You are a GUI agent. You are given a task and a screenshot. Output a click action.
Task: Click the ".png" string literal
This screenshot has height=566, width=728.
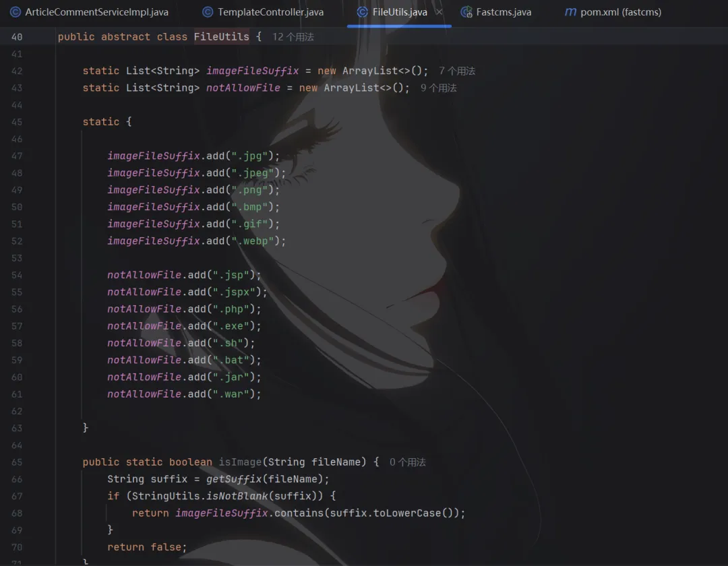[249, 190]
